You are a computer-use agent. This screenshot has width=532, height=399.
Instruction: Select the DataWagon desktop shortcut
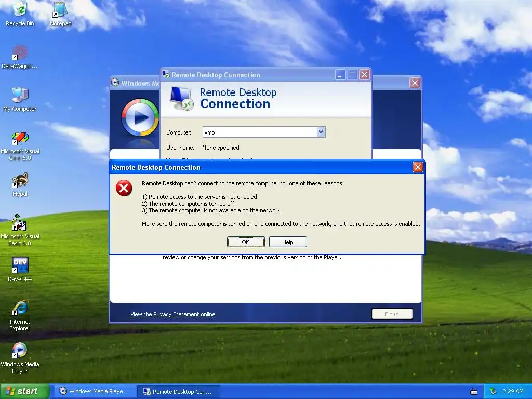coord(20,57)
